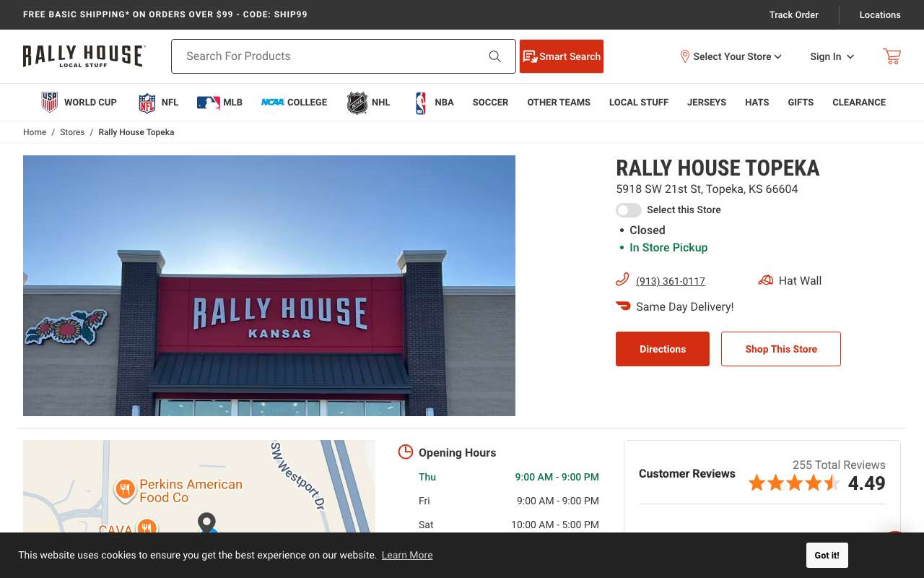Click the Rally House logo
This screenshot has width=924, height=578.
click(x=84, y=56)
